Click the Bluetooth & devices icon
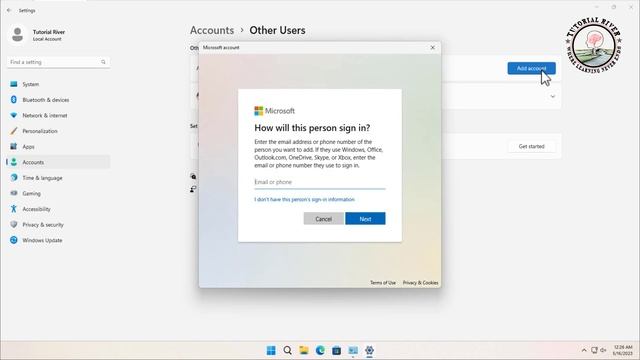 [14, 100]
